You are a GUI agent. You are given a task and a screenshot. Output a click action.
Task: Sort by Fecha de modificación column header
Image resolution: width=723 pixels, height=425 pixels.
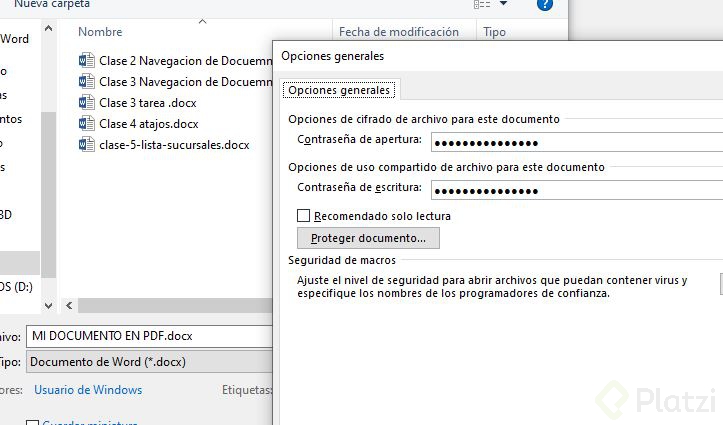click(399, 32)
